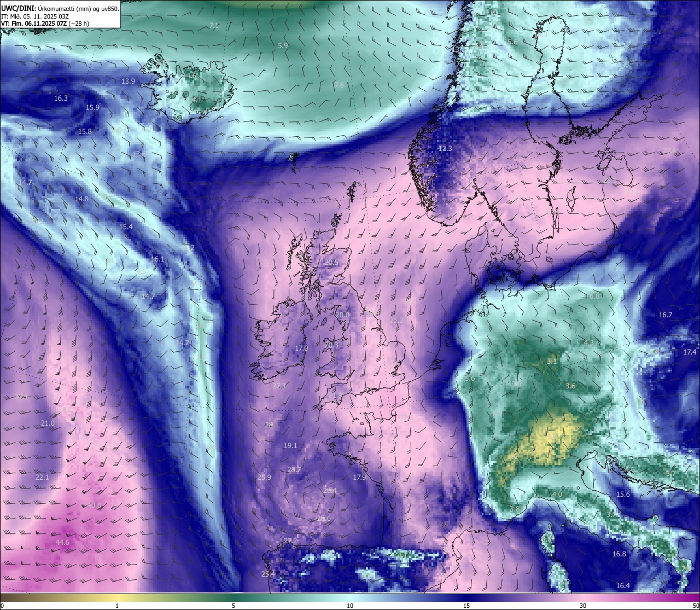Click the 27.2 value near northern Spain
This screenshot has height=610, width=700.
tap(290, 541)
